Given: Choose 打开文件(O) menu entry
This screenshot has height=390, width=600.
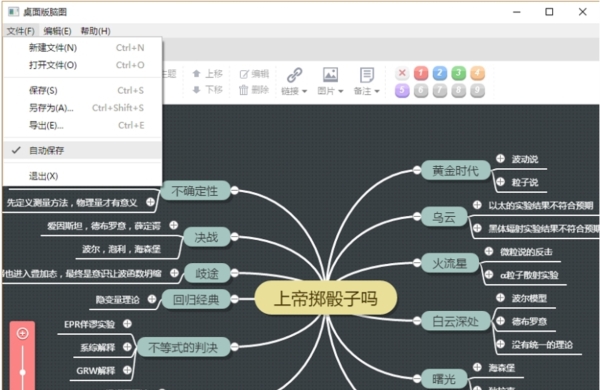Looking at the screenshot, I should coord(83,65).
